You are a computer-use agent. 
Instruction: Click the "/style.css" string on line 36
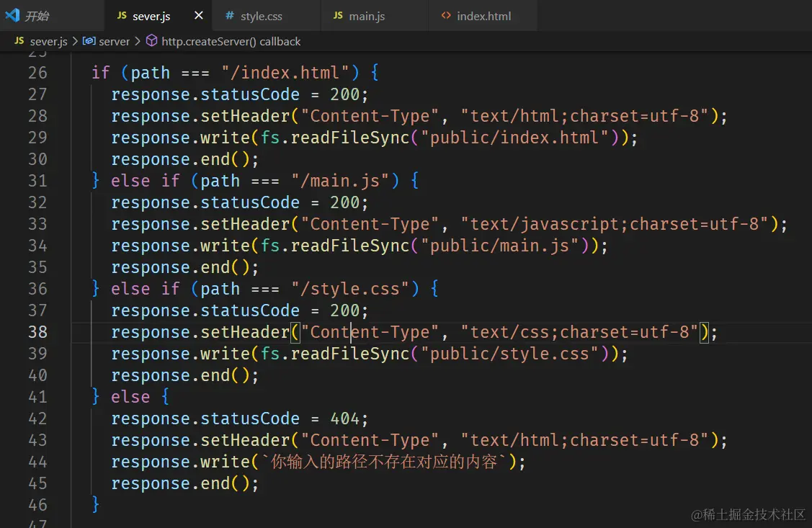pos(349,288)
